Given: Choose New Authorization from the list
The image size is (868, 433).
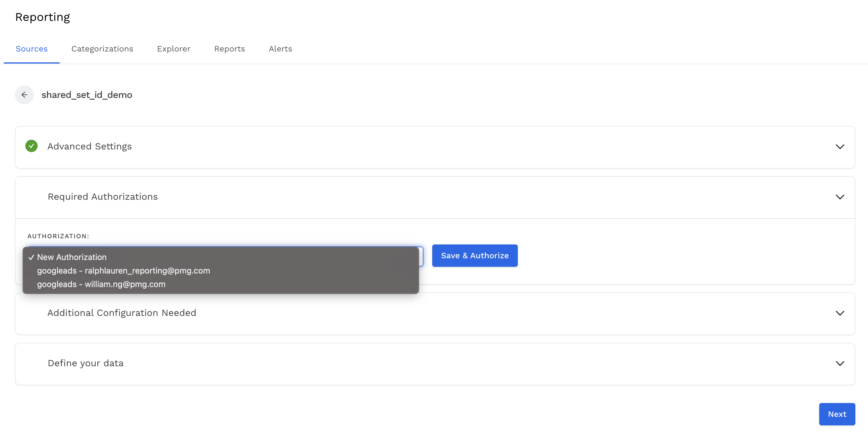Looking at the screenshot, I should point(72,257).
